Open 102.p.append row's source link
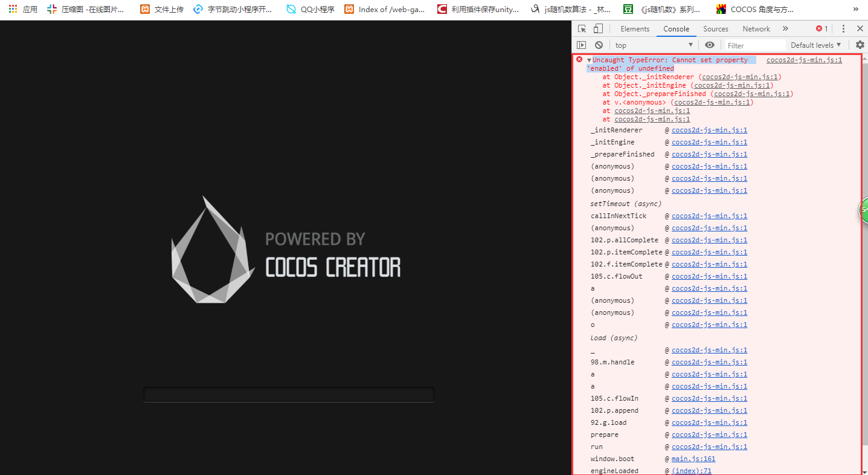Screen dimensions: 868x475 click(709, 410)
